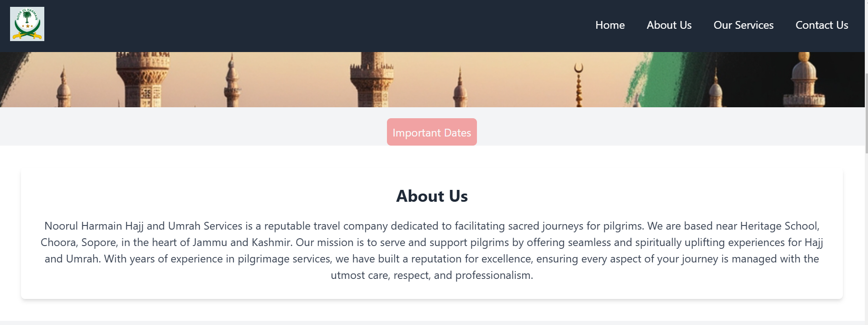Image resolution: width=868 pixels, height=325 pixels.
Task: Click the Noor Ul Harmain logo
Action: coord(27,24)
